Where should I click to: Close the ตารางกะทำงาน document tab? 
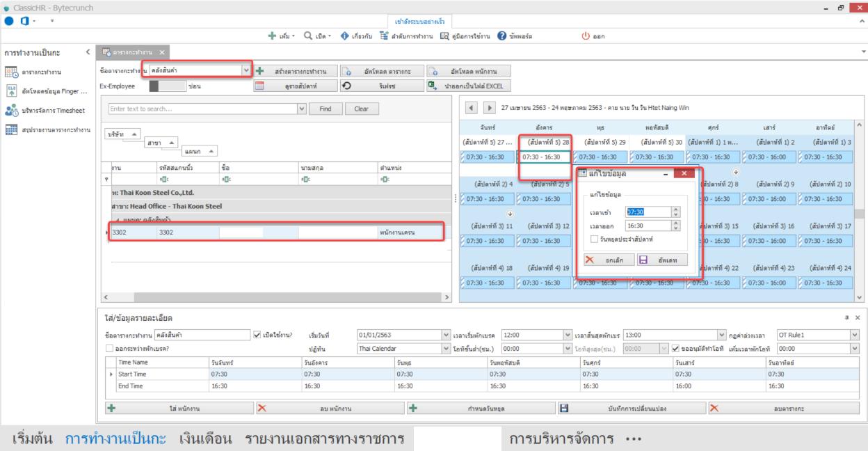click(161, 52)
